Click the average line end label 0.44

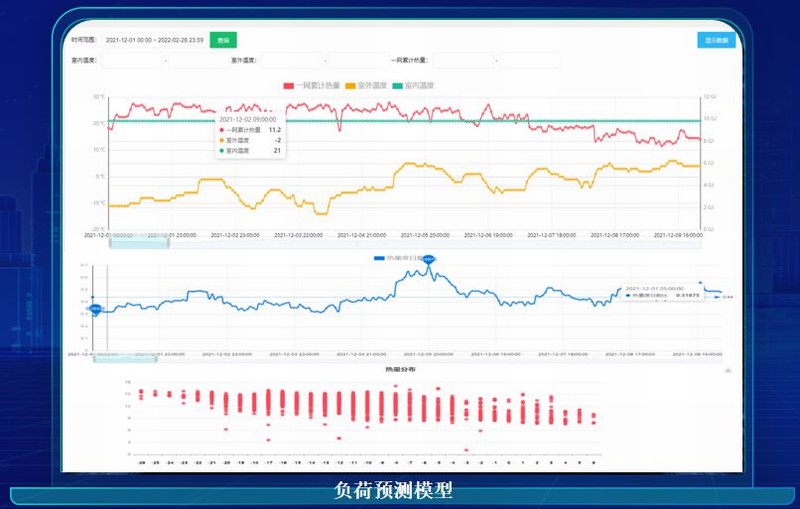tap(727, 297)
